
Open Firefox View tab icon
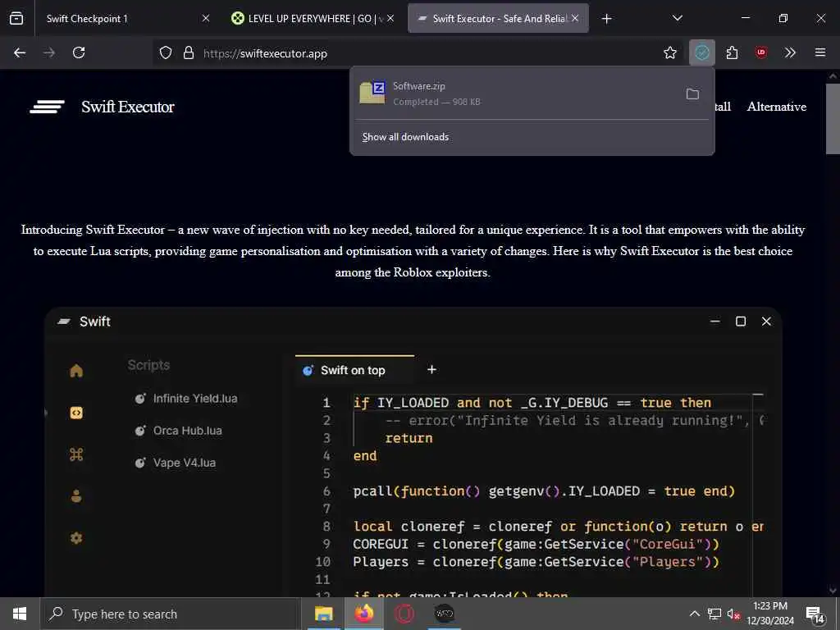16,18
